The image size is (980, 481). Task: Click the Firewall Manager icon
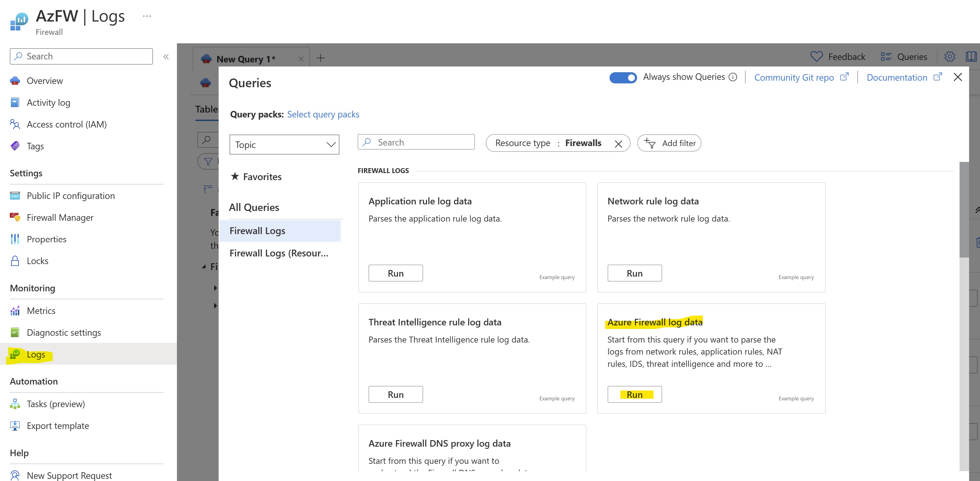click(15, 217)
